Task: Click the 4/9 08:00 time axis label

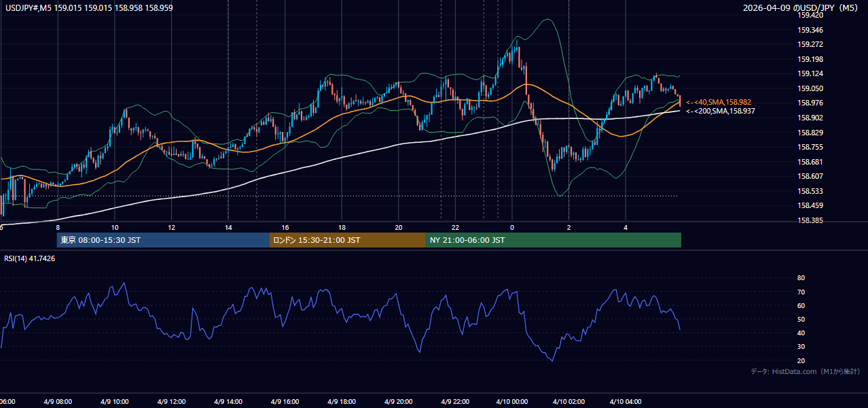Action: pyautogui.click(x=58, y=401)
